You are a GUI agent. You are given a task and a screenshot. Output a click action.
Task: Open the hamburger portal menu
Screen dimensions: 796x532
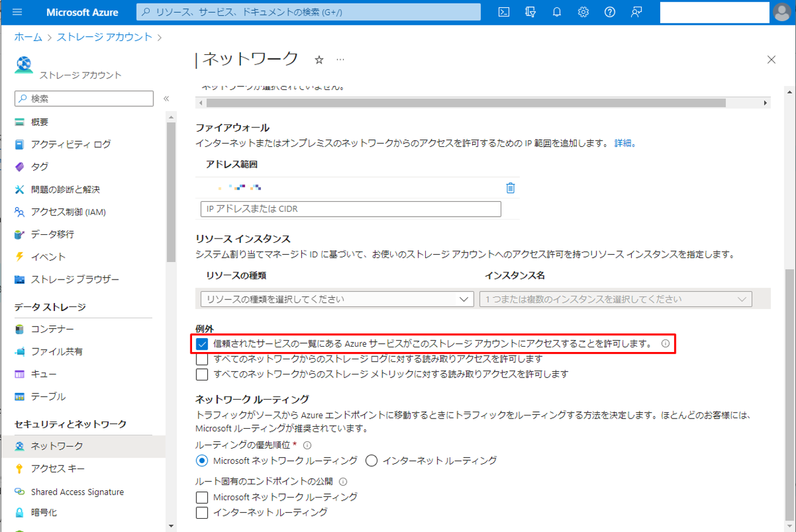pos(17,12)
